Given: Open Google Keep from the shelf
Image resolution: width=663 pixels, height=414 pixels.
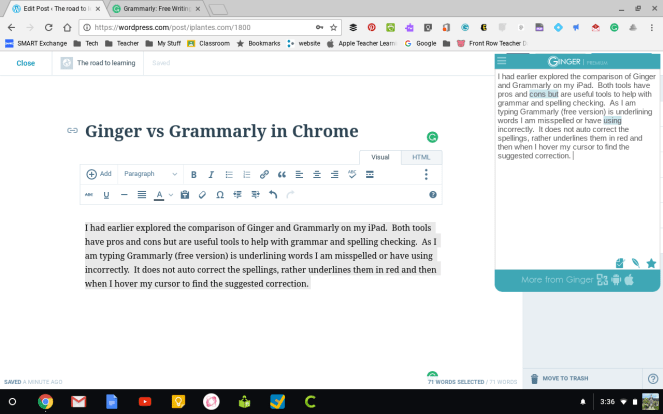Looking at the screenshot, I should 178,401.
